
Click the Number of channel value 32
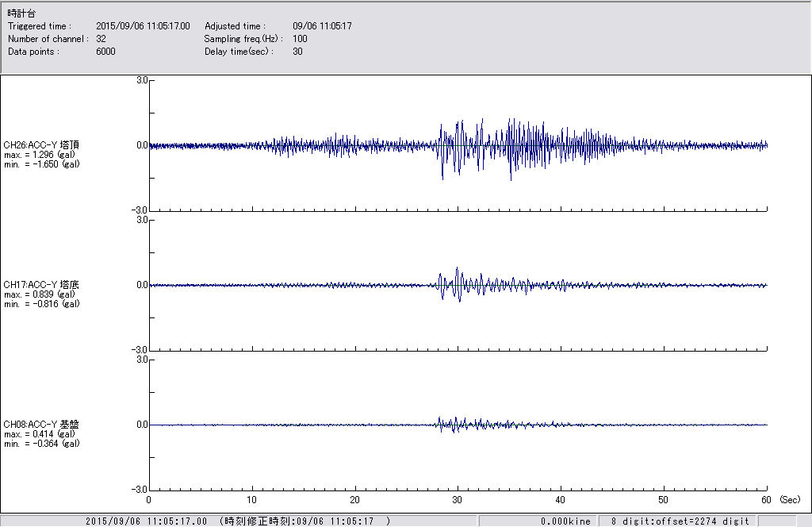point(101,39)
